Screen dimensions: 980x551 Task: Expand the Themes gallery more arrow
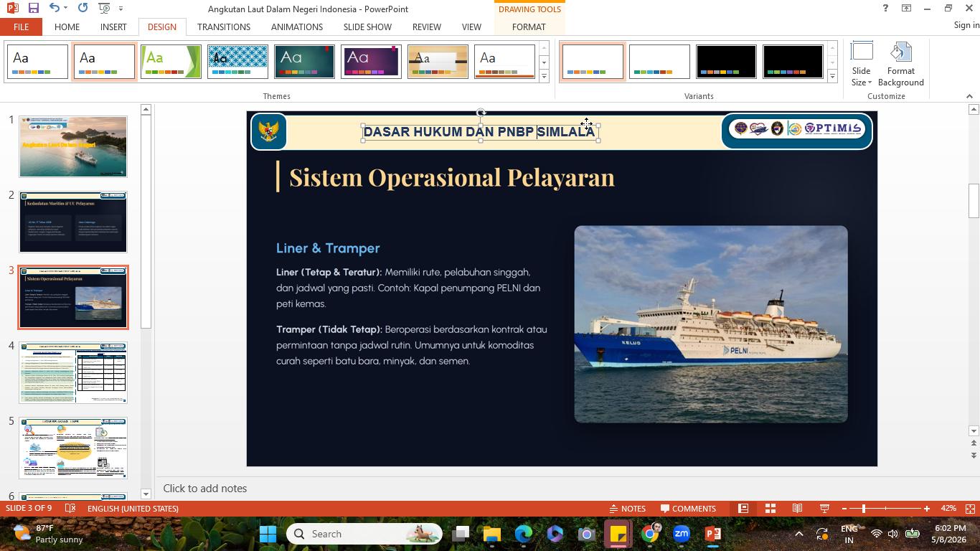click(x=544, y=76)
